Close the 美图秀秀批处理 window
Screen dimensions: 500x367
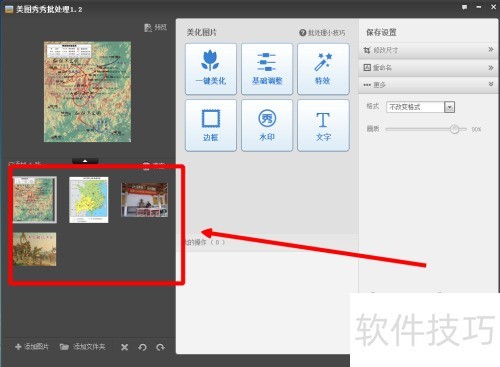point(493,7)
